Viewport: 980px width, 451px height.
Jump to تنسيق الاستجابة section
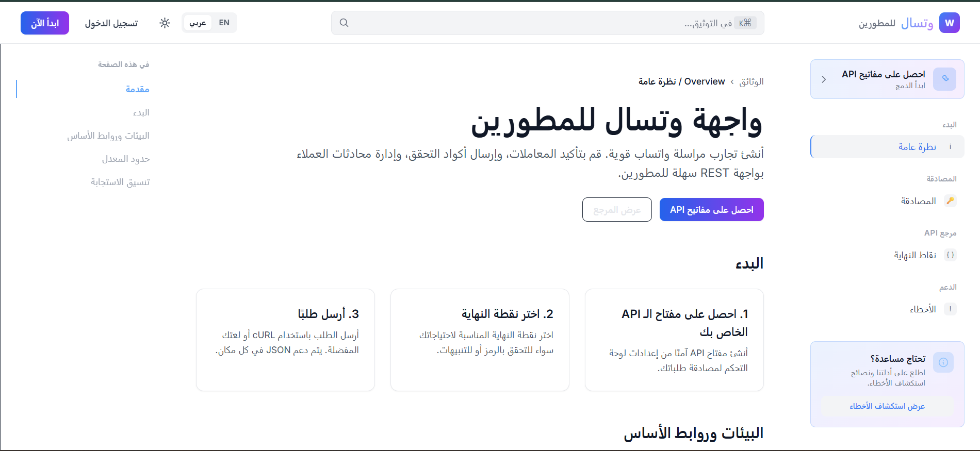120,182
